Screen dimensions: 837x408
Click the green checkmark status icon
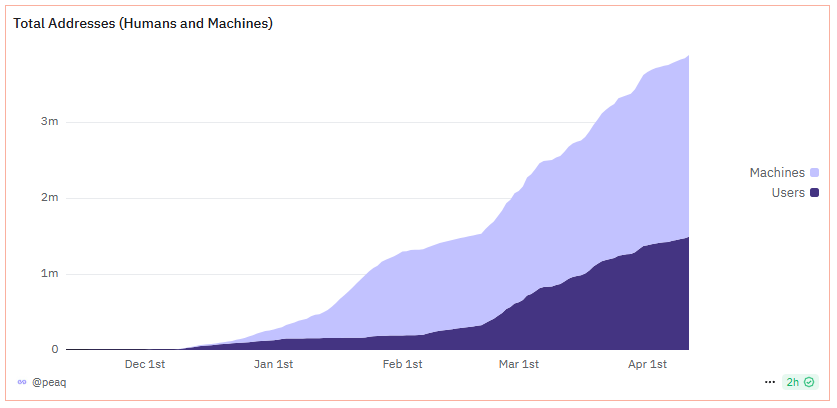pyautogui.click(x=809, y=382)
